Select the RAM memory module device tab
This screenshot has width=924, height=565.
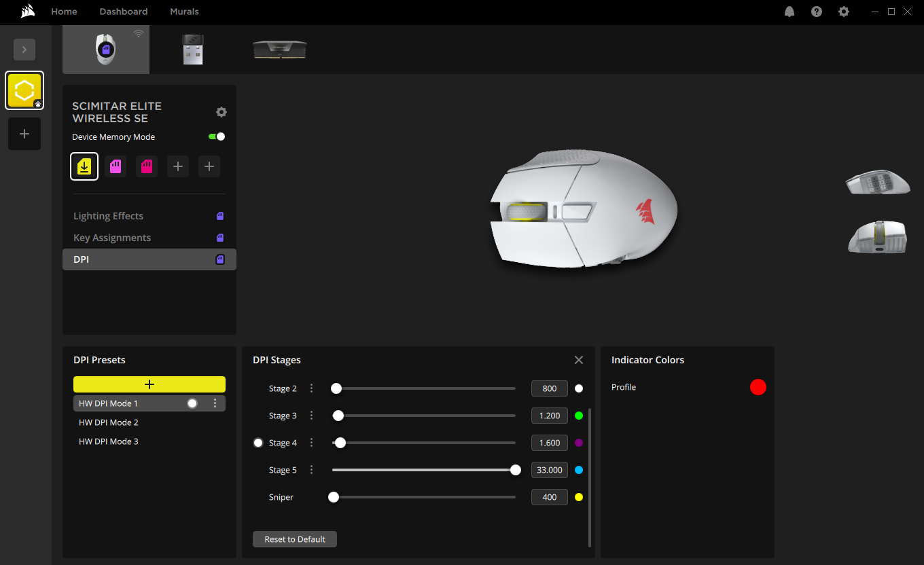[280, 50]
